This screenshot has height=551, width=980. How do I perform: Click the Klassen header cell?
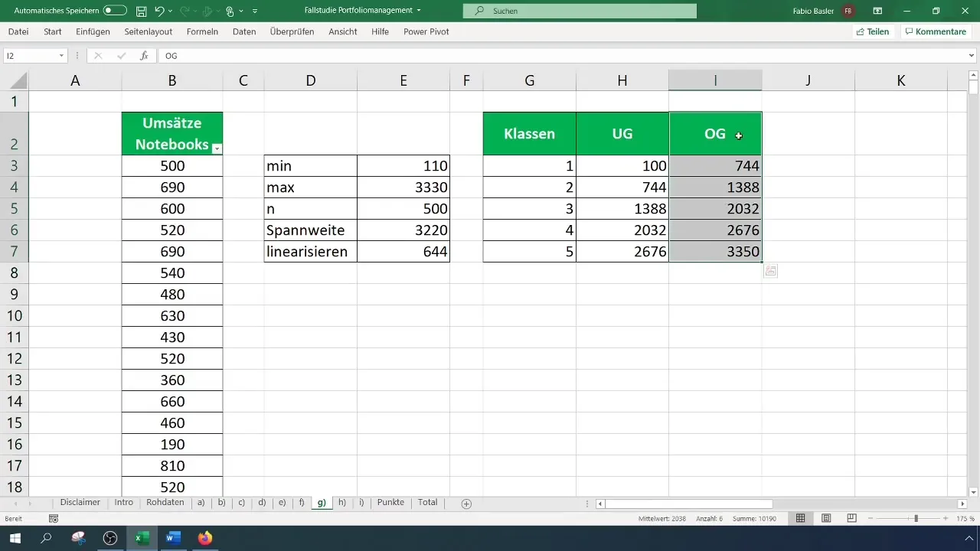coord(530,134)
